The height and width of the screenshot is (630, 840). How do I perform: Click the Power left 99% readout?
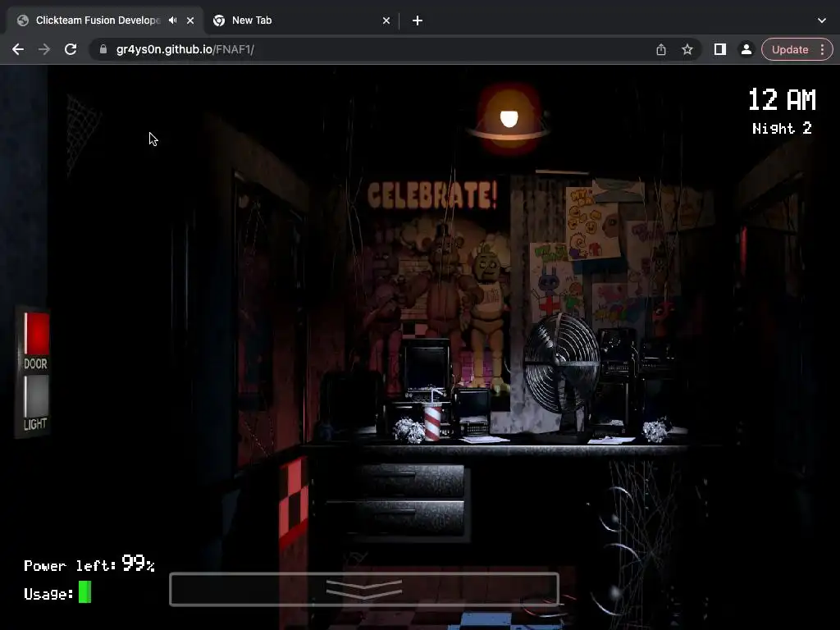(89, 564)
